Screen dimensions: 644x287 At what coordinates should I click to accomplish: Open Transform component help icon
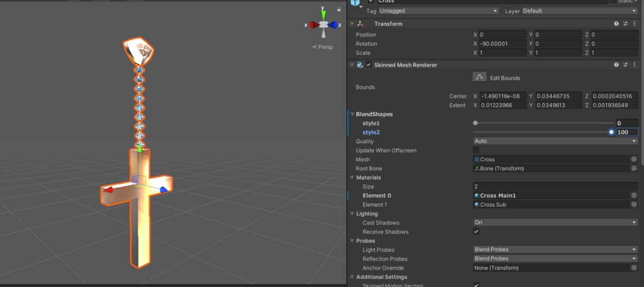point(616,24)
